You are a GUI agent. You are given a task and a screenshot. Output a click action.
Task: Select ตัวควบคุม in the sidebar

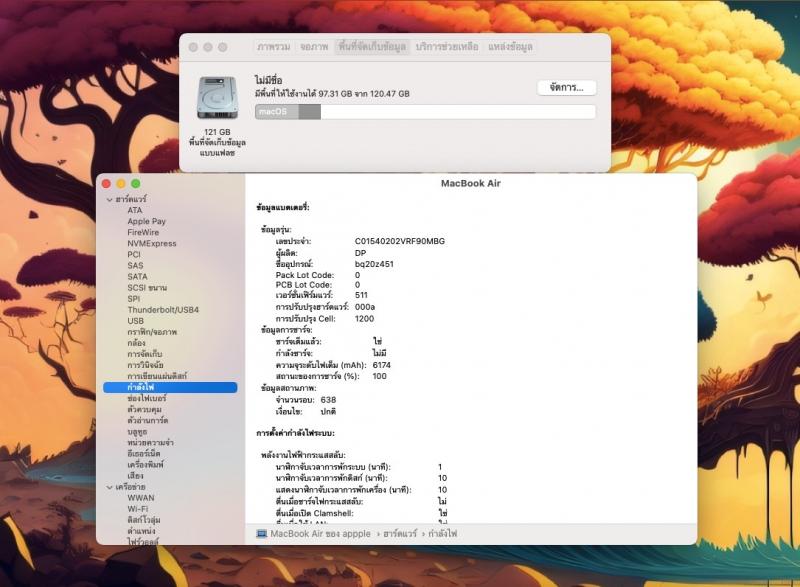click(x=144, y=410)
